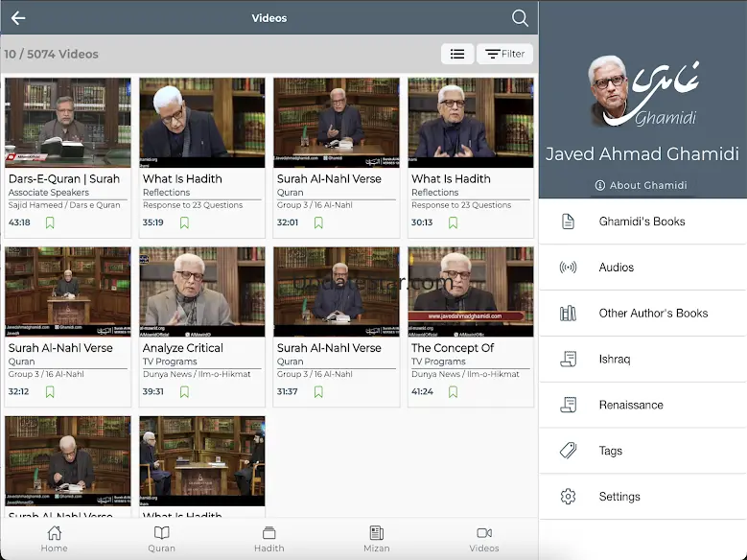Open the Hadith tab
Viewport: 747px width, 560px height.
click(x=268, y=539)
